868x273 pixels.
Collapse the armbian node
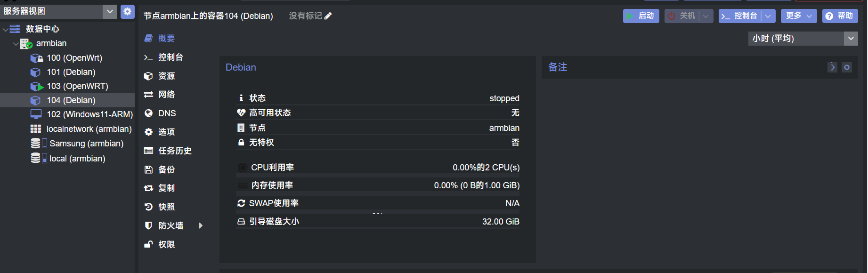click(x=16, y=44)
